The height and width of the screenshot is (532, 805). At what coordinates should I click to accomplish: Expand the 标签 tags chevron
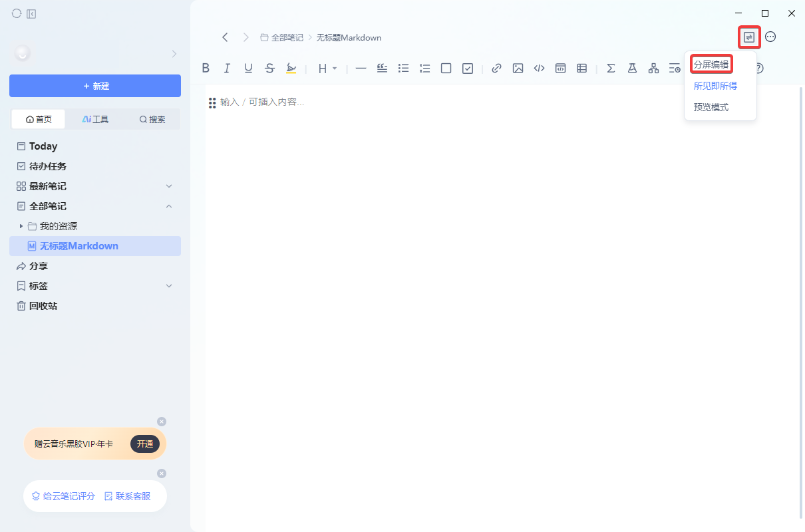tap(169, 286)
